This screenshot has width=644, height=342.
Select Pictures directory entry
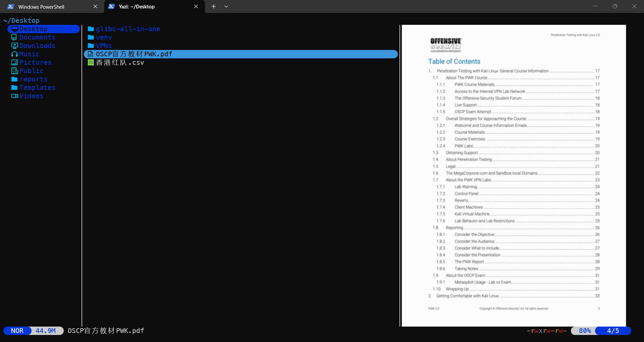click(35, 62)
